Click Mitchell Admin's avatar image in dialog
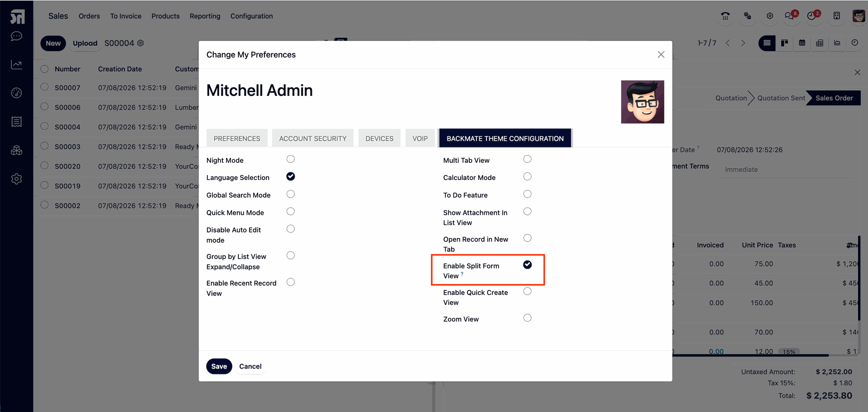Screen dimensions: 868x412 click(x=642, y=102)
